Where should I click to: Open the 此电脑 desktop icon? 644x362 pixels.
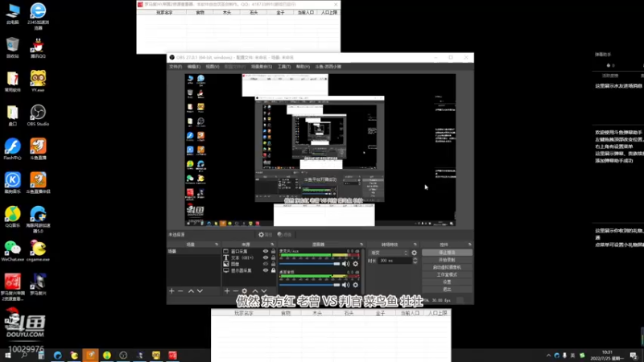point(13,14)
